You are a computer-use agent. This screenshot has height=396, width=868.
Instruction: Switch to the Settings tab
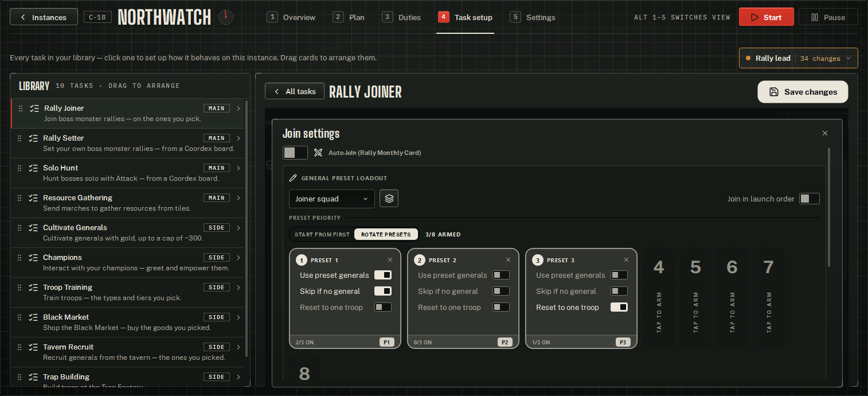click(x=533, y=17)
